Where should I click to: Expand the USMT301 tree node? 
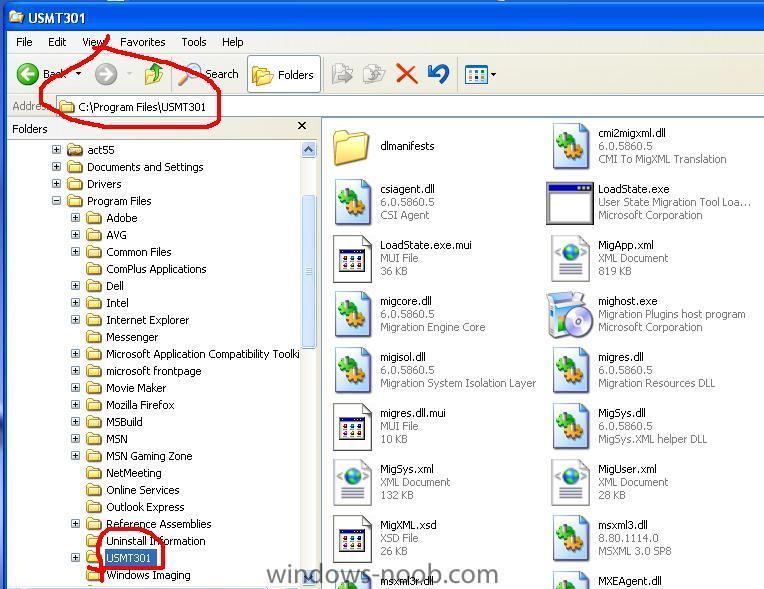(x=76, y=557)
